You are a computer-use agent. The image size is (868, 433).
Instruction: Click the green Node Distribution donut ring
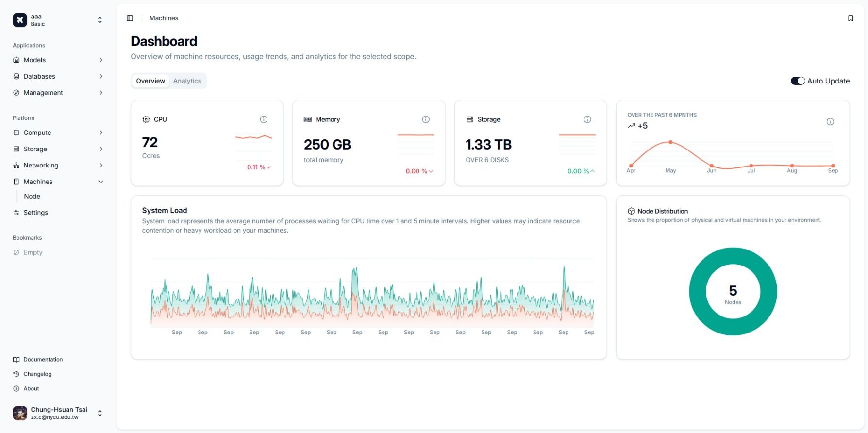(x=698, y=291)
